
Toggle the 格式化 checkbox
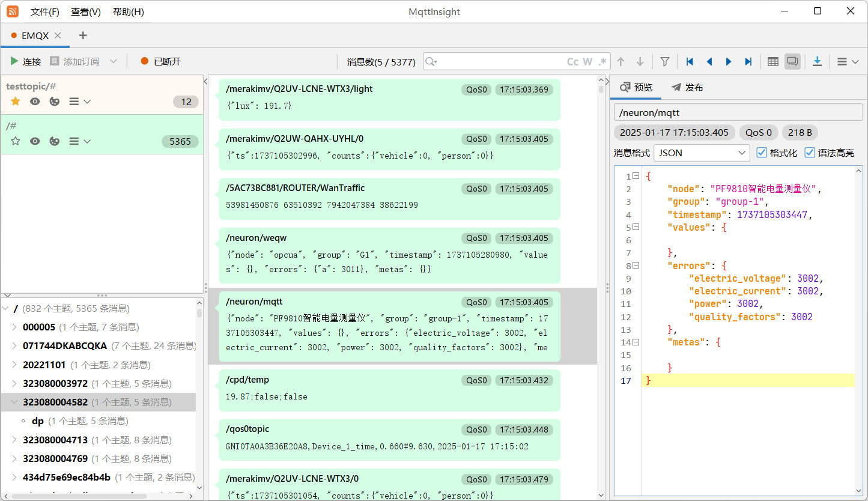click(x=762, y=153)
